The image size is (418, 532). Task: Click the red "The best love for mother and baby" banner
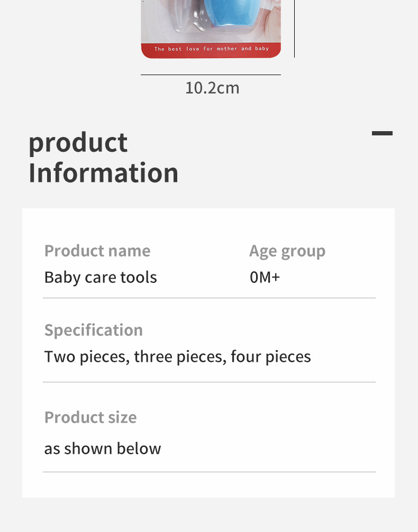(x=211, y=49)
